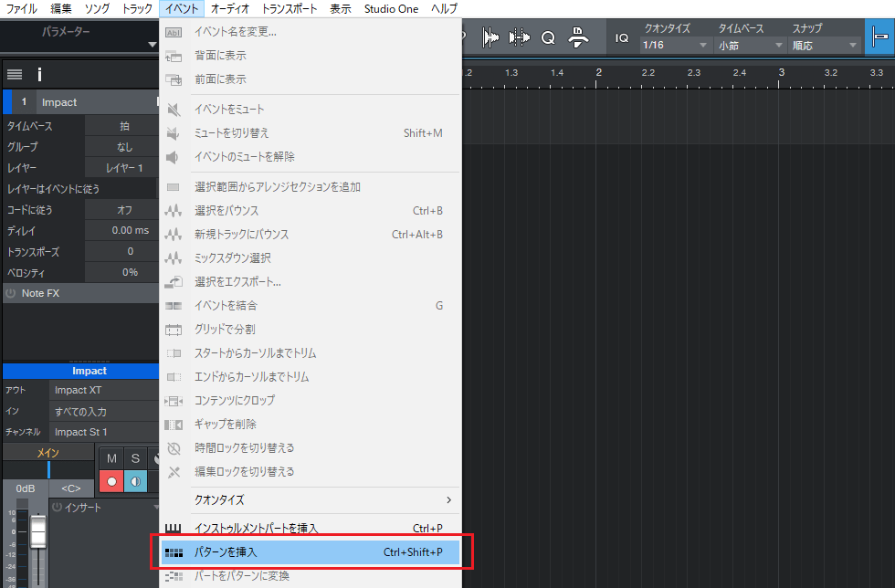The height and width of the screenshot is (588, 895).
Task: Open the タイムベース 小節 dropdown
Action: click(x=751, y=45)
